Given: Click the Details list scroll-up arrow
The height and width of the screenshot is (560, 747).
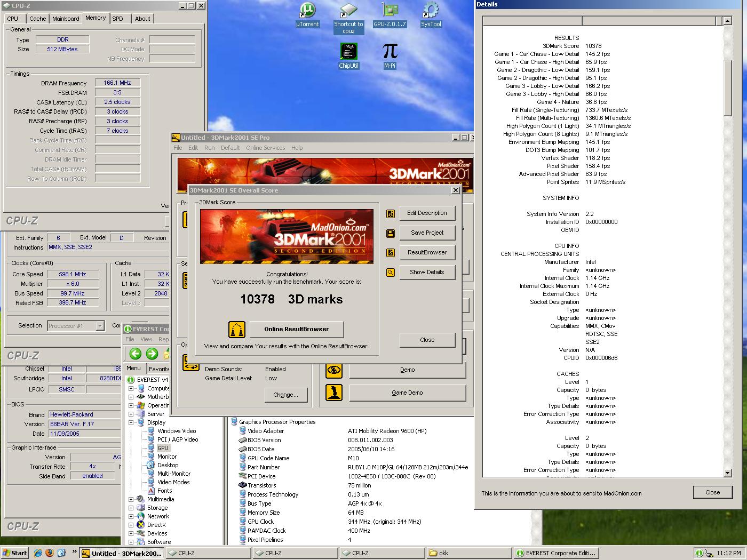Looking at the screenshot, I should [x=727, y=21].
